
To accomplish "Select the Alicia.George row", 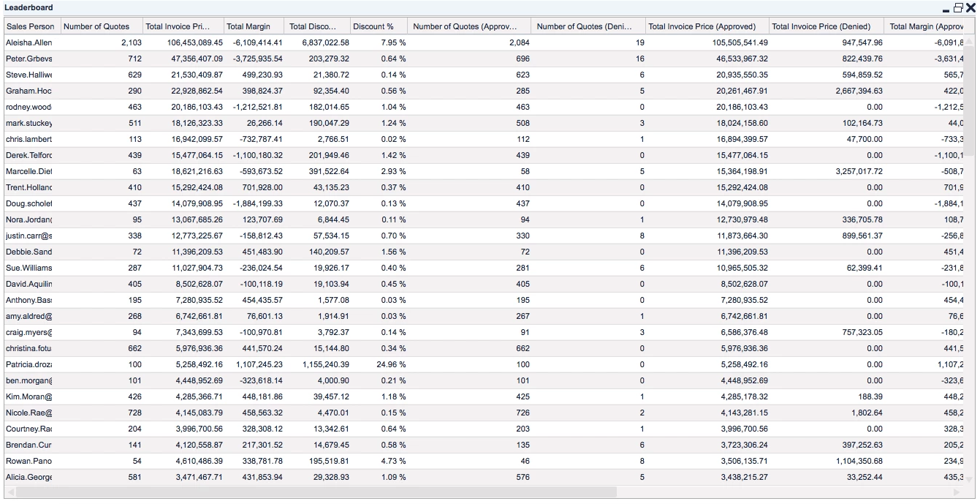I will pyautogui.click(x=29, y=477).
